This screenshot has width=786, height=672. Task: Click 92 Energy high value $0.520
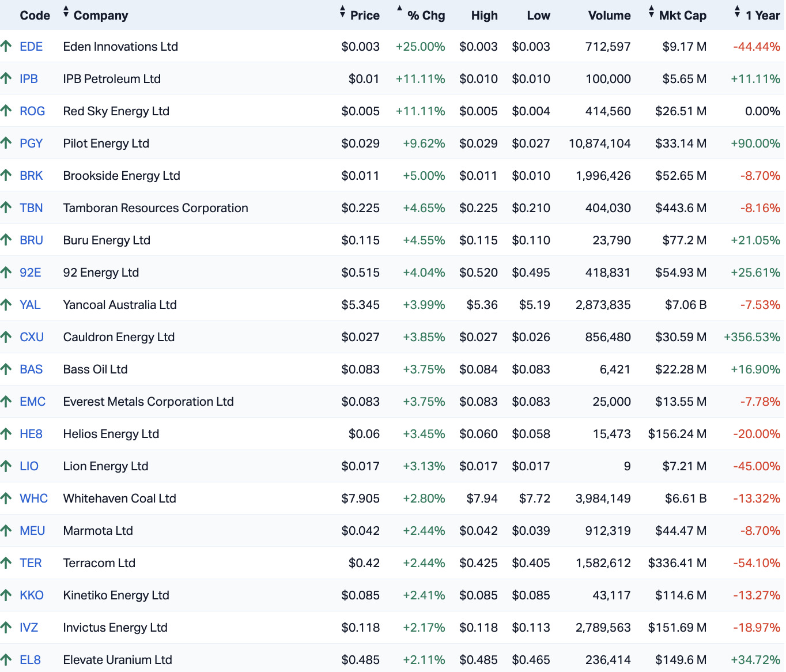tap(479, 273)
